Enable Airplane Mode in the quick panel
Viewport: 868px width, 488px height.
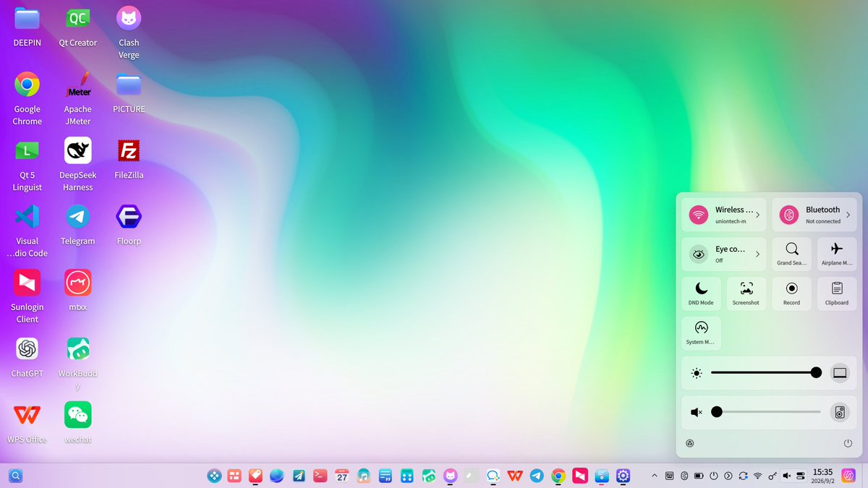tap(837, 254)
